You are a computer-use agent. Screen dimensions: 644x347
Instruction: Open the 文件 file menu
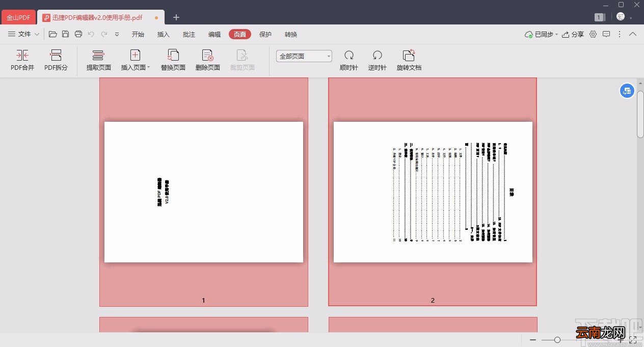pos(24,34)
